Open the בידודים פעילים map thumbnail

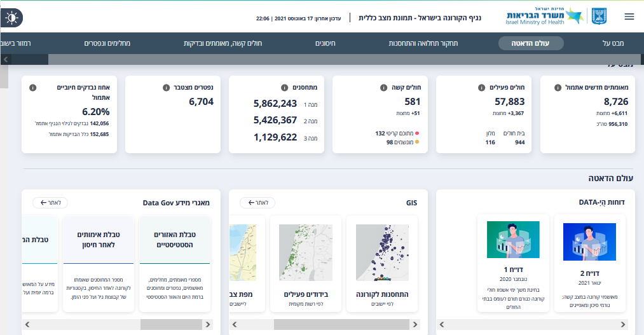[x=306, y=252]
